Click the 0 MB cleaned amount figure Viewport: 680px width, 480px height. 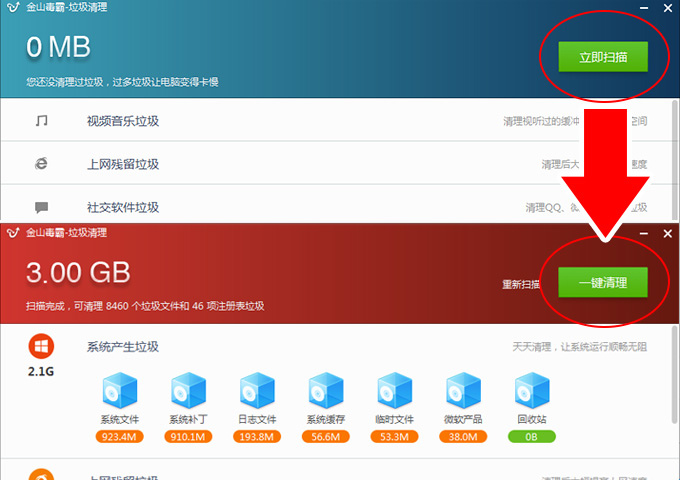[58, 47]
